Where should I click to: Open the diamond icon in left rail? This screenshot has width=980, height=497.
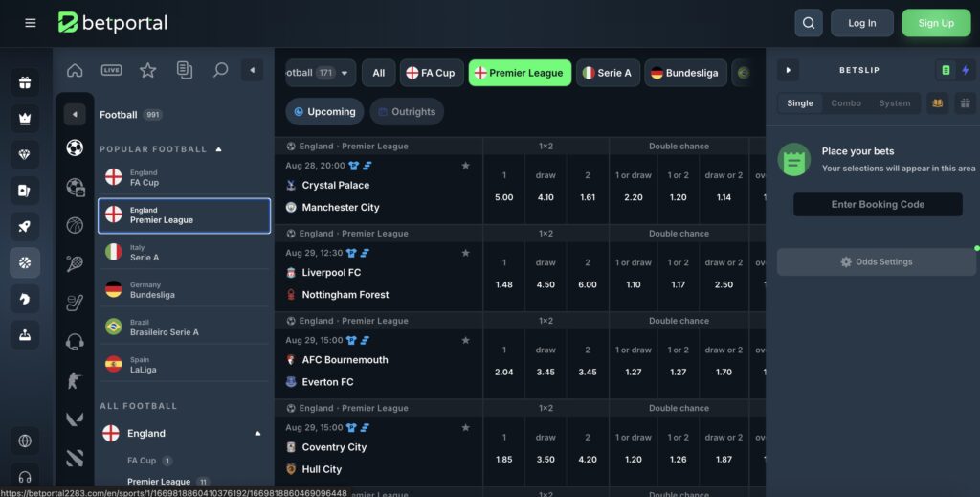25,154
